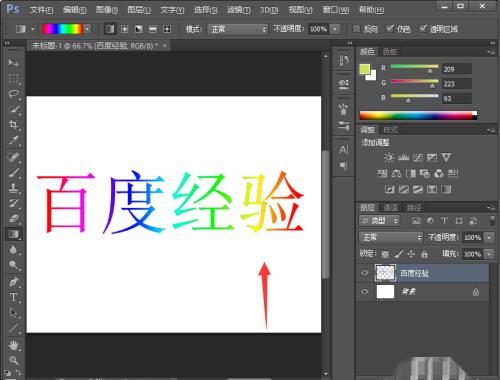Select the Move tool

pos(13,63)
